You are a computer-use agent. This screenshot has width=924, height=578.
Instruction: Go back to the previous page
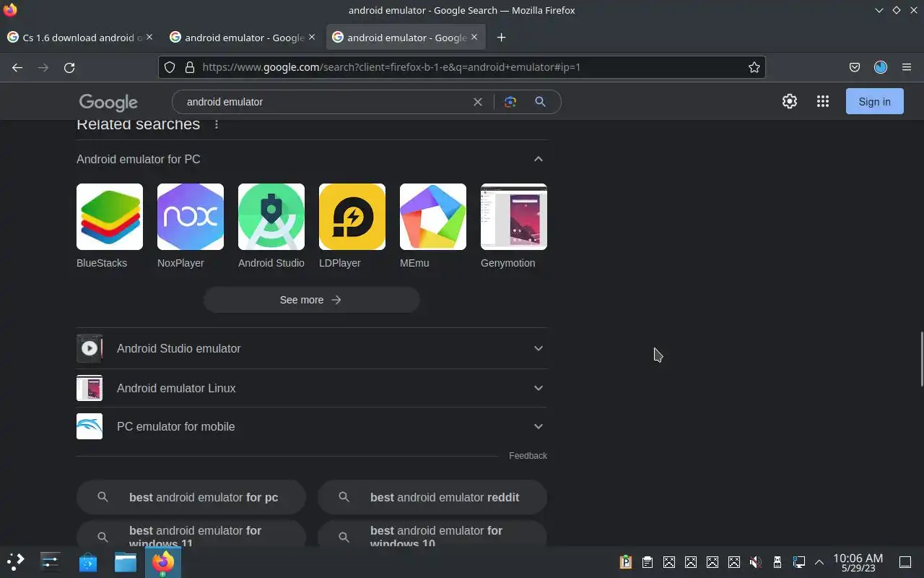pos(17,67)
